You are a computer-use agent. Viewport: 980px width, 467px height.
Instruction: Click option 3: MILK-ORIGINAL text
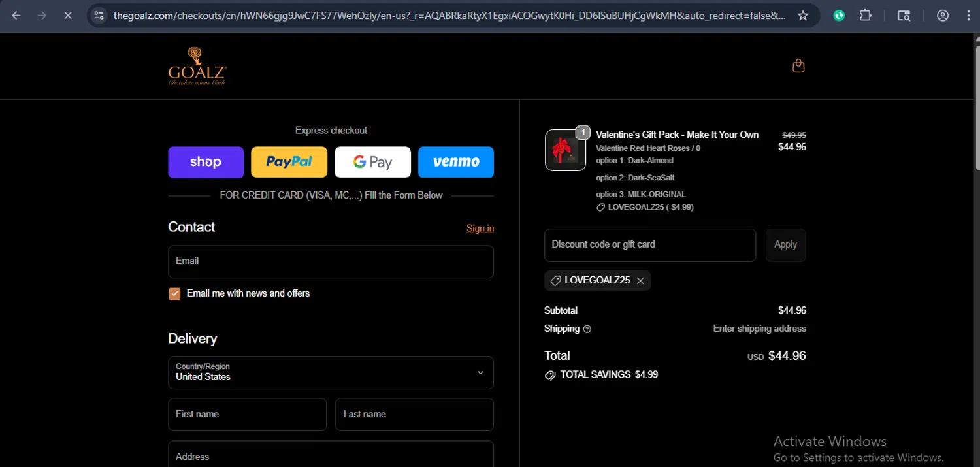(x=641, y=195)
